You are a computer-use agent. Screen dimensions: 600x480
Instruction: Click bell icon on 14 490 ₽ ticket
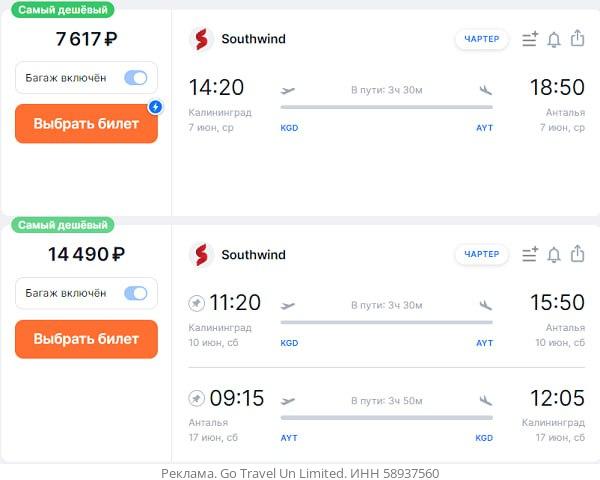[x=554, y=255]
